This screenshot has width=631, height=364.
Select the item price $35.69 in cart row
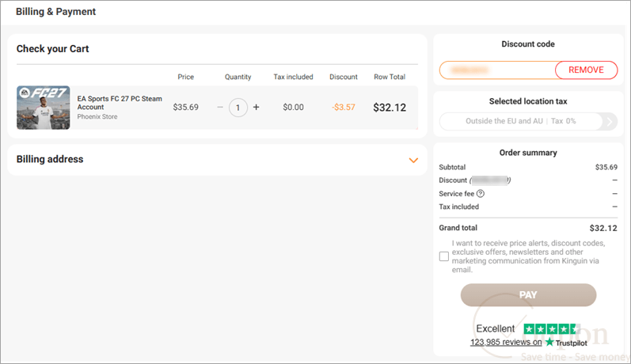(x=185, y=108)
